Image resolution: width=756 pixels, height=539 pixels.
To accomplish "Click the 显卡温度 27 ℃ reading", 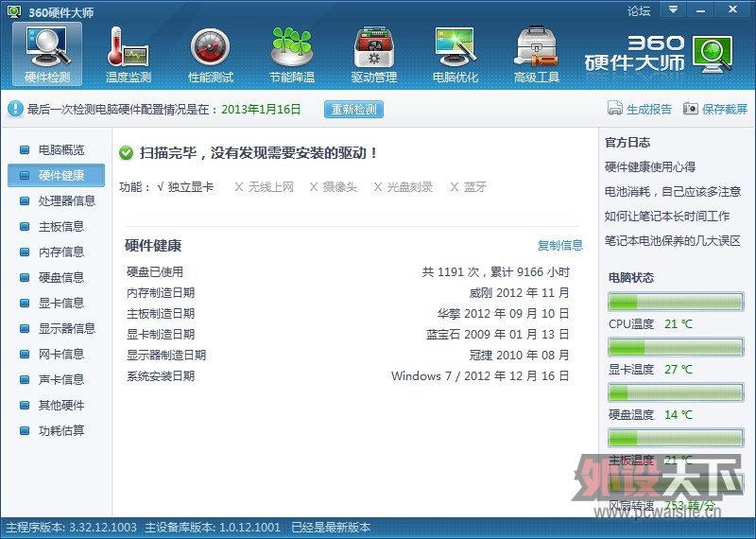I will (678, 369).
